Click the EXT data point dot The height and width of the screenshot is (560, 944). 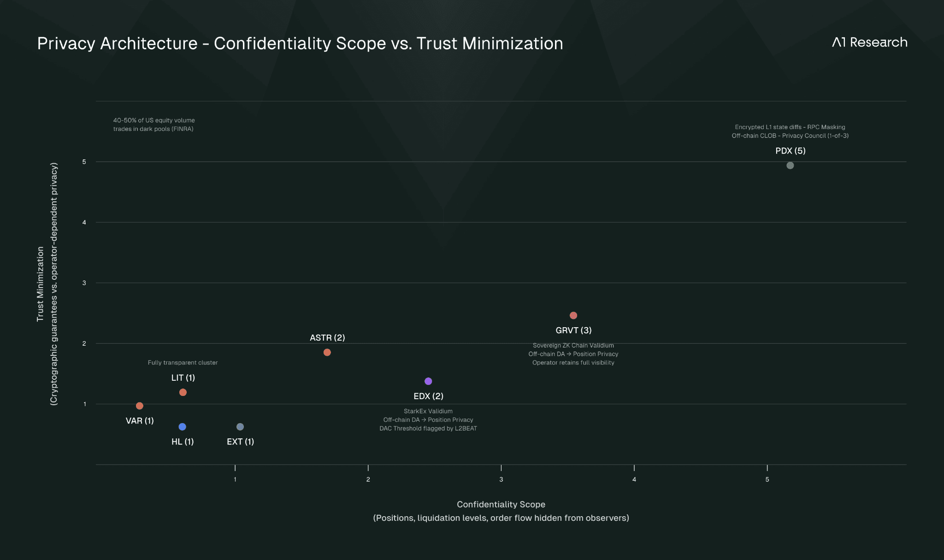[x=240, y=427]
